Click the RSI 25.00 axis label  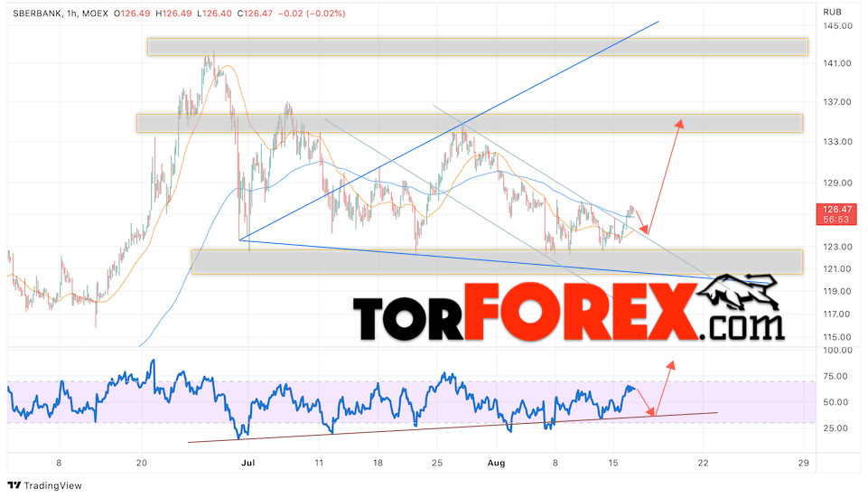[x=835, y=428]
